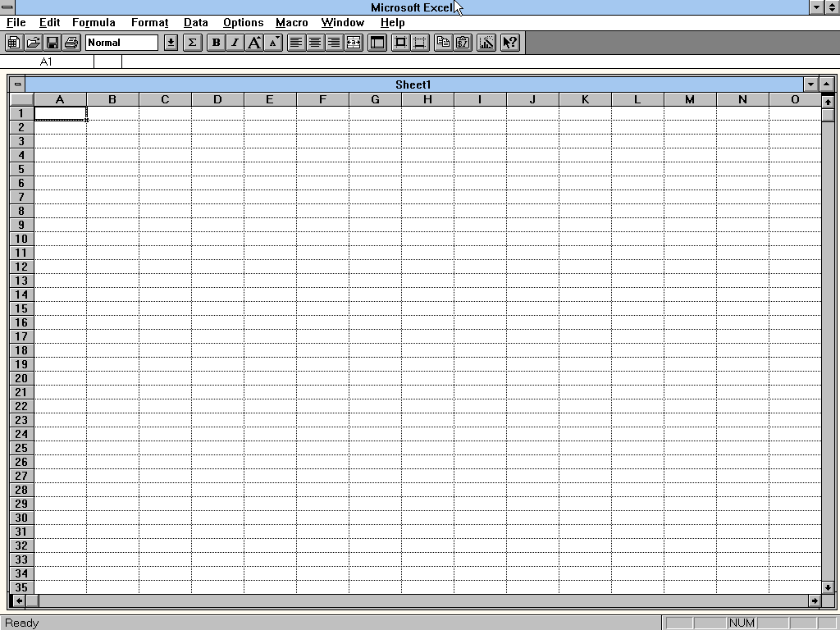840x630 pixels.
Task: Click the Select All corner button
Action: tap(21, 99)
